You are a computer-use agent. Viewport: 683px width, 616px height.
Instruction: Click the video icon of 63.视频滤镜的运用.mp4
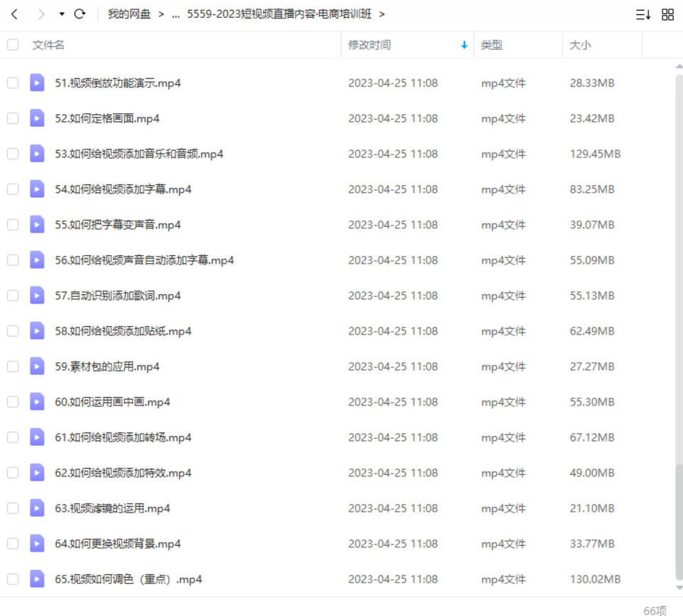(x=37, y=508)
